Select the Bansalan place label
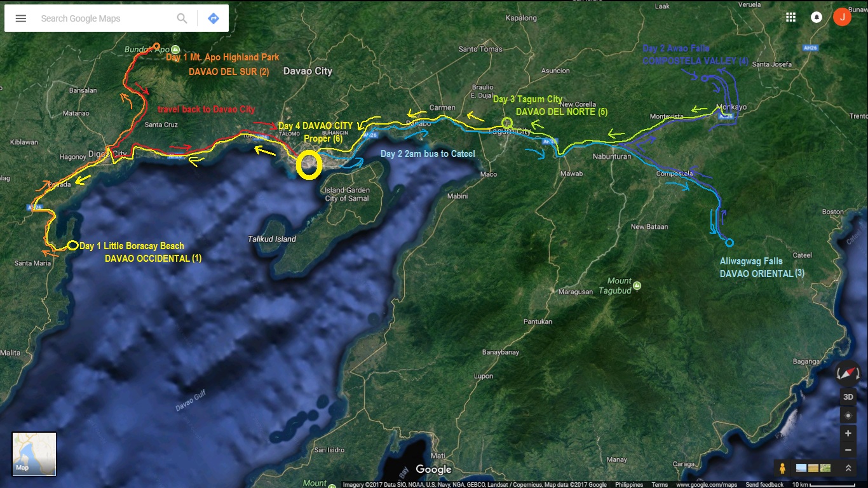Image resolution: width=868 pixels, height=488 pixels. [x=83, y=90]
